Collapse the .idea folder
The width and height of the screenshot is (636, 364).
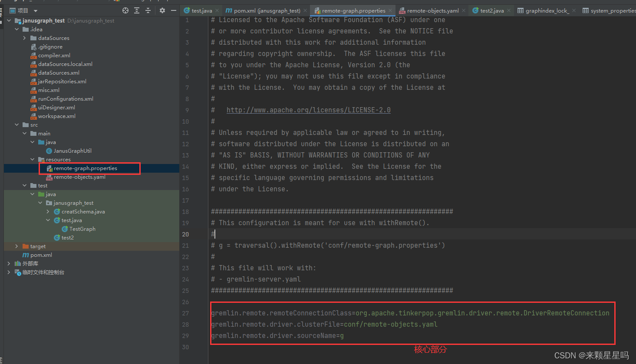17,29
